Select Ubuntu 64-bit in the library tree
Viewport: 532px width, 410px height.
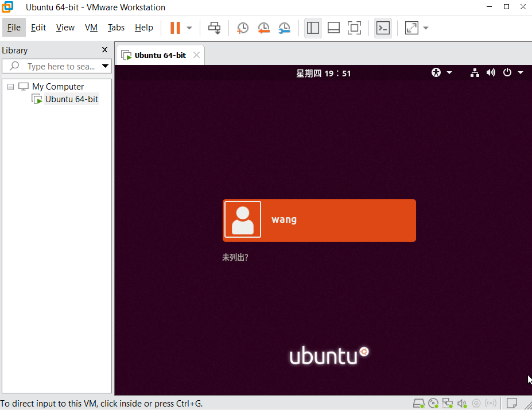click(72, 99)
